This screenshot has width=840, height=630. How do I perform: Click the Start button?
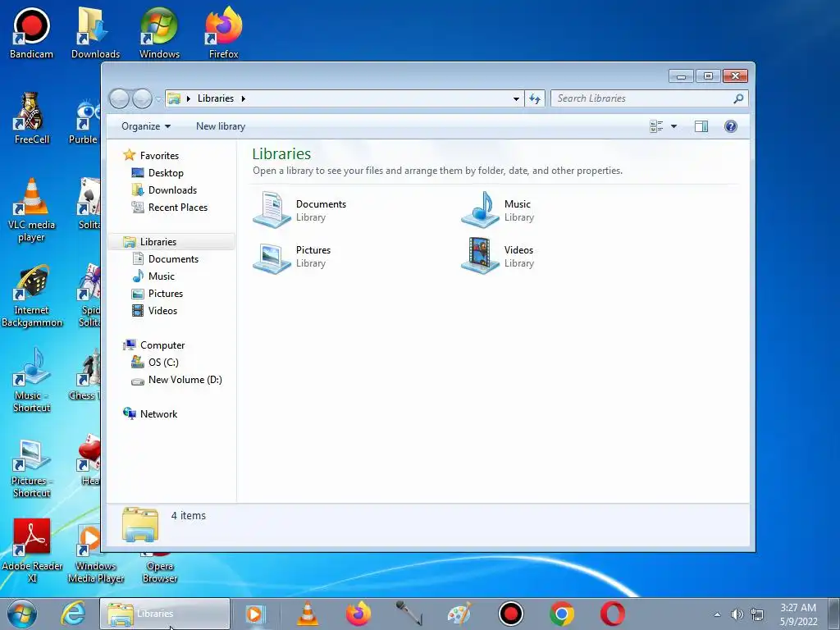(22, 614)
